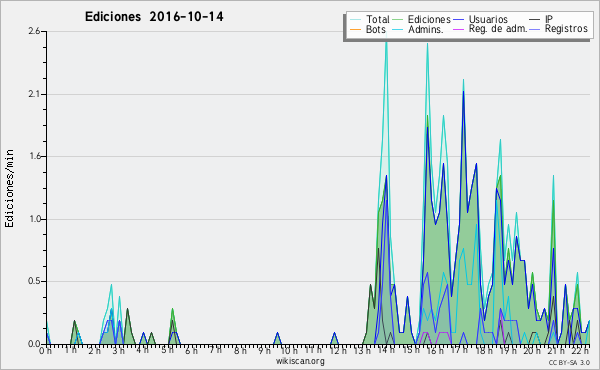600x370 pixels.
Task: Click the 2.1 y-axis value
Action: (34, 94)
